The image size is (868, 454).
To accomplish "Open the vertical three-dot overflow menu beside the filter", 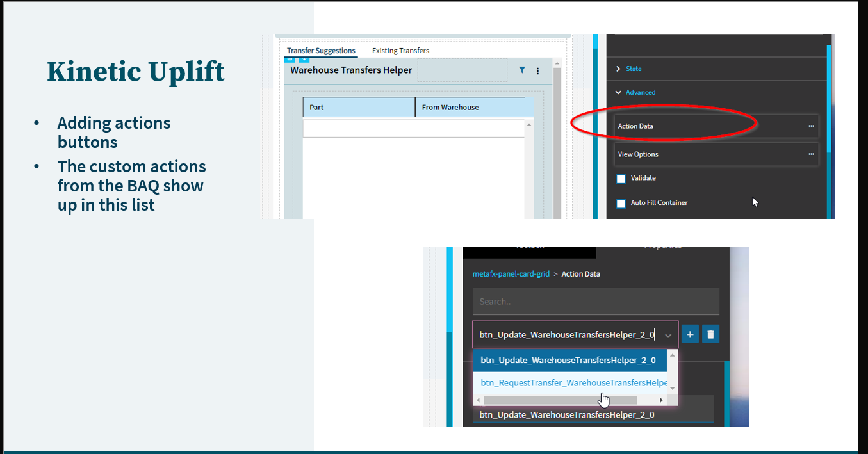I will pos(537,71).
